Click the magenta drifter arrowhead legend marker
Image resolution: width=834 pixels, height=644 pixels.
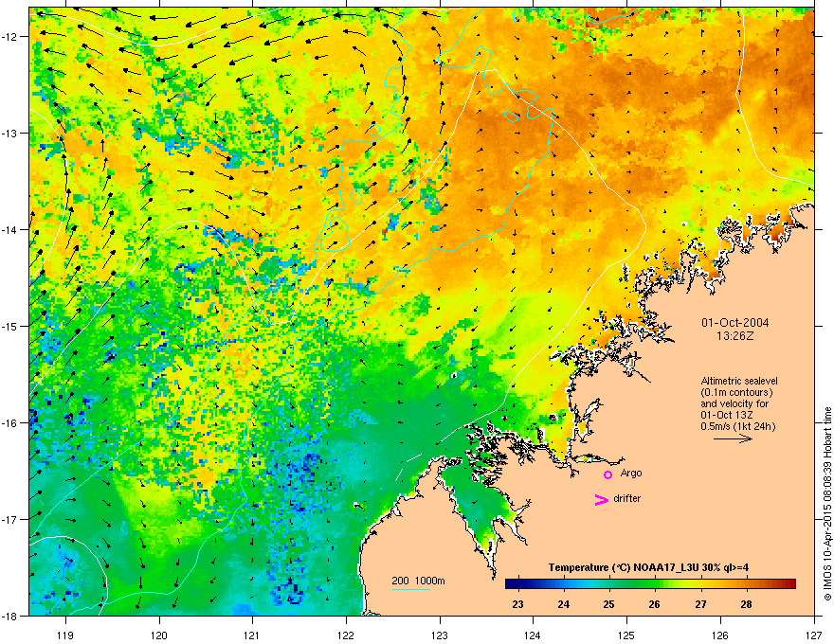(x=602, y=499)
